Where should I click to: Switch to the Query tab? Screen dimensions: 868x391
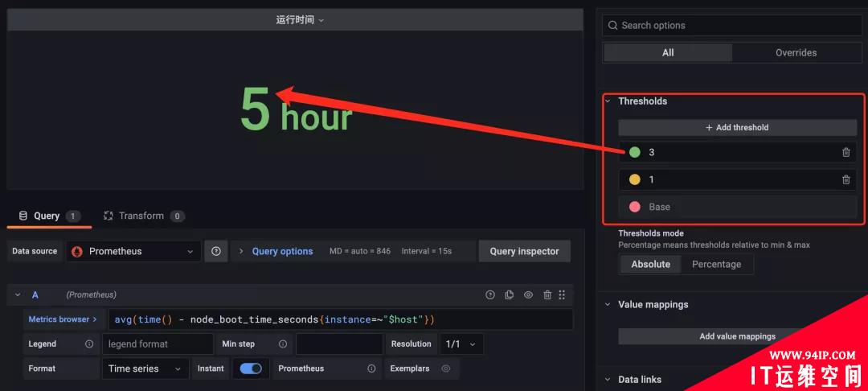pyautogui.click(x=49, y=216)
